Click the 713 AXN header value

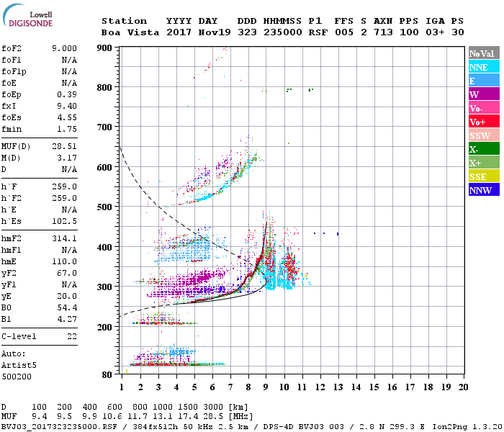383,32
